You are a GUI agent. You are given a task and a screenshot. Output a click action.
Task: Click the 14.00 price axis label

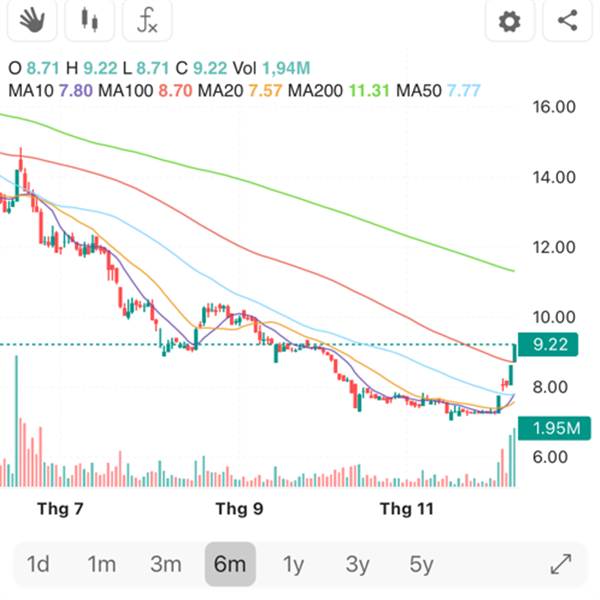[x=554, y=177]
